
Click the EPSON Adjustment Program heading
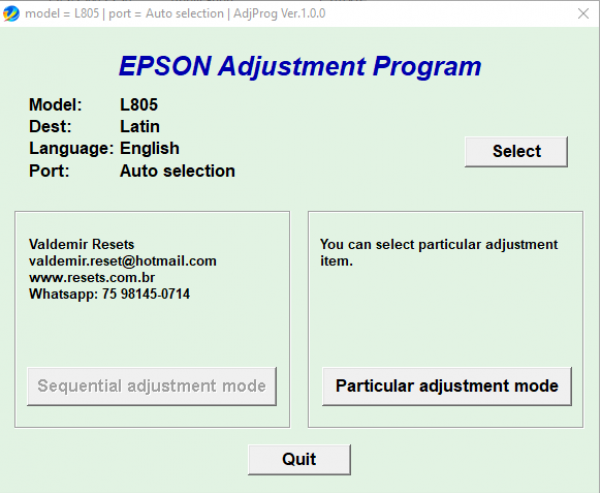click(x=300, y=66)
